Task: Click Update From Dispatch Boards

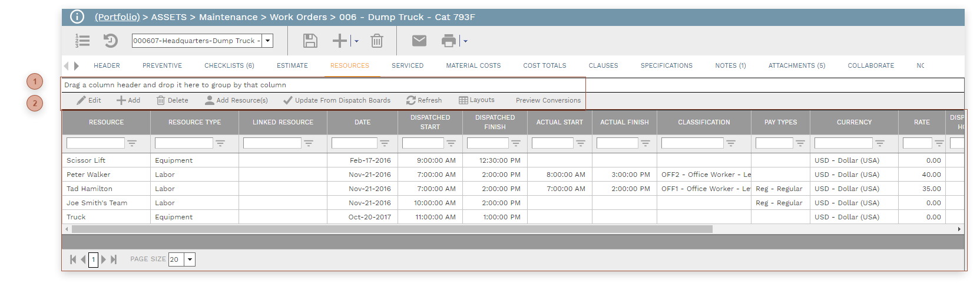Action: [337, 100]
